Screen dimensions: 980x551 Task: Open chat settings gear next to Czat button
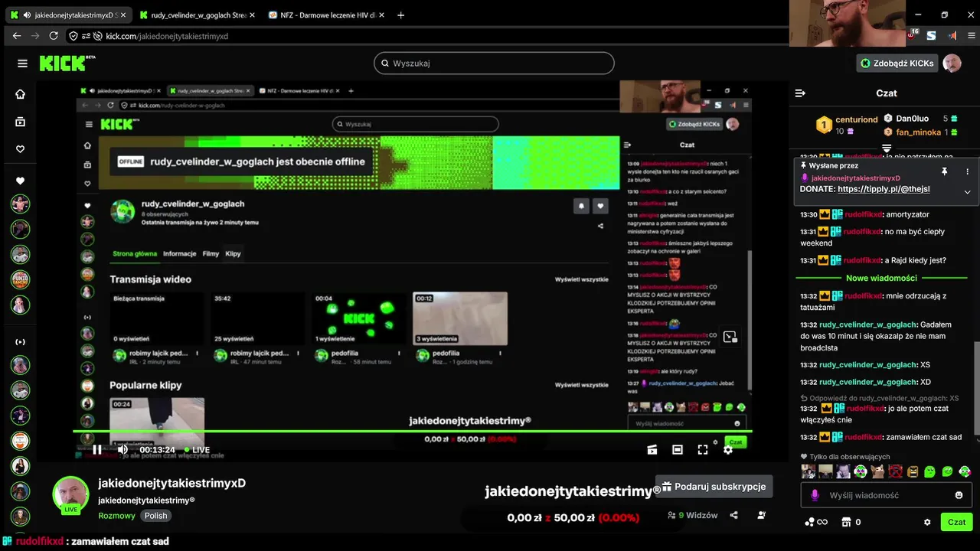pos(927,522)
